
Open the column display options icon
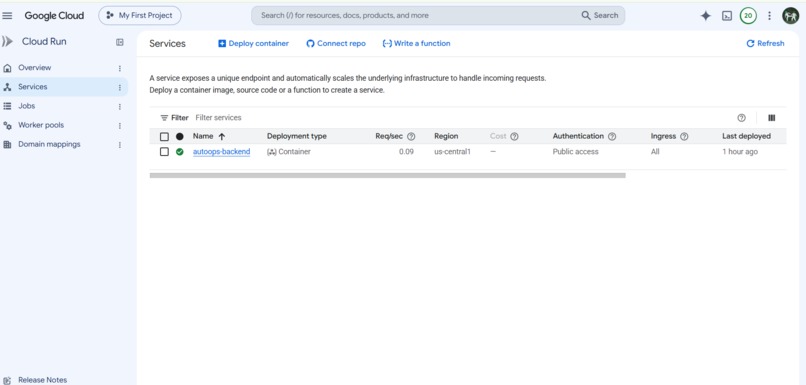772,118
